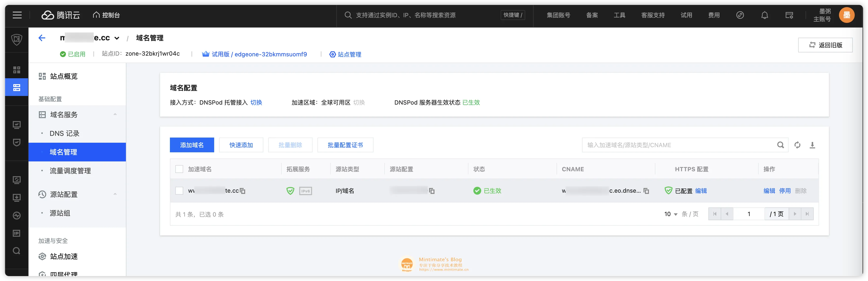Click 编辑 in the 操作 column
Screen dimensions: 868x281
tap(769, 191)
